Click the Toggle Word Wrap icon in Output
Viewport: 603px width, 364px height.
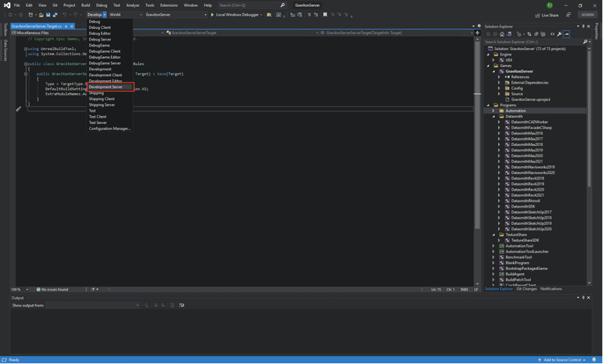182,305
